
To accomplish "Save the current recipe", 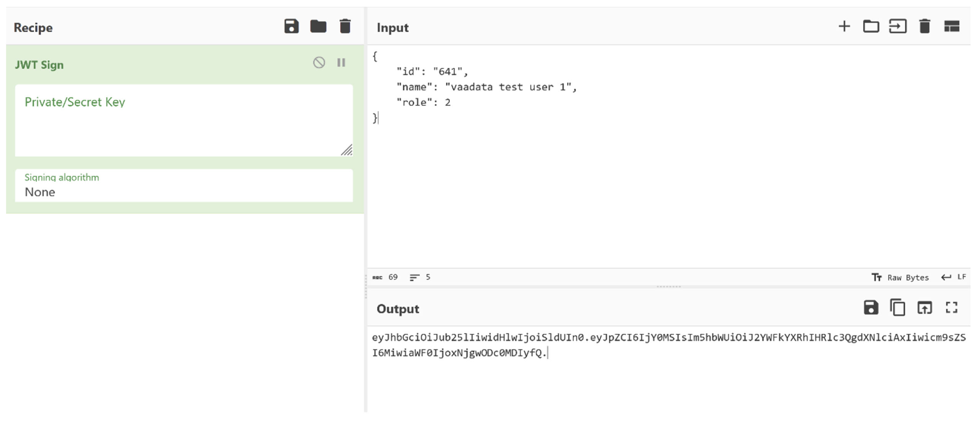I will tap(291, 26).
